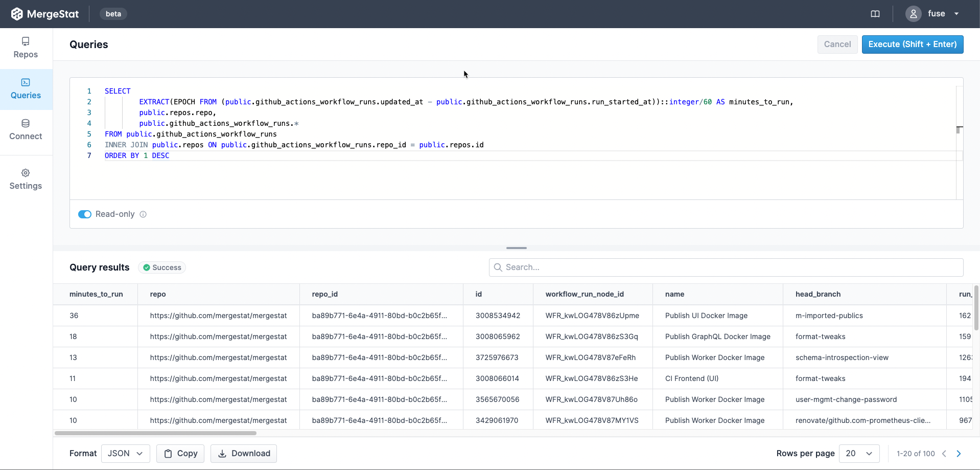Click the user avatar icon

point(913,14)
